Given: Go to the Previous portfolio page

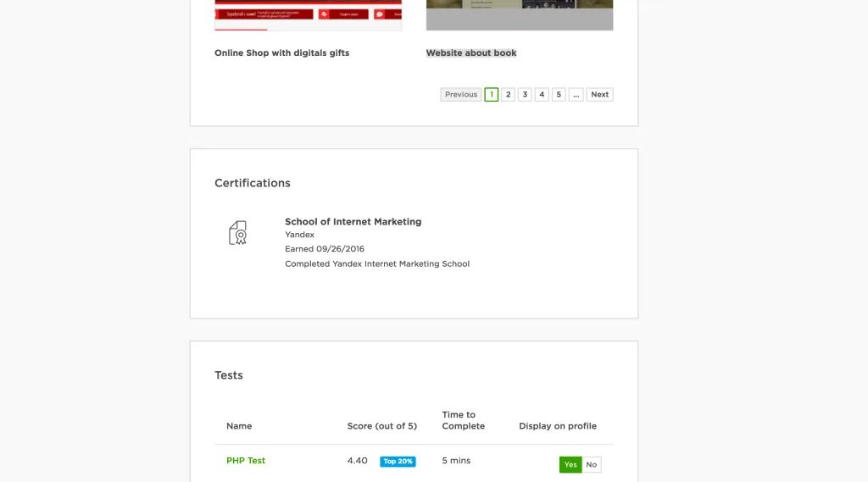Looking at the screenshot, I should click(x=461, y=95).
